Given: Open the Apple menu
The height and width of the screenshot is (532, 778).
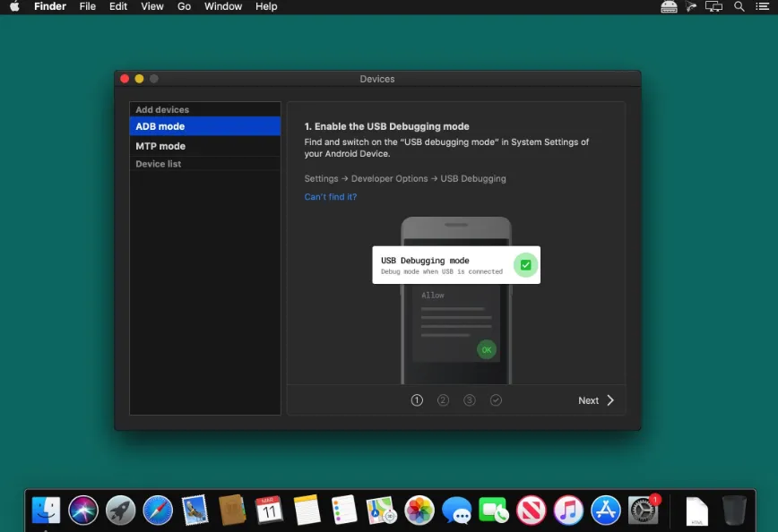Looking at the screenshot, I should 14,6.
